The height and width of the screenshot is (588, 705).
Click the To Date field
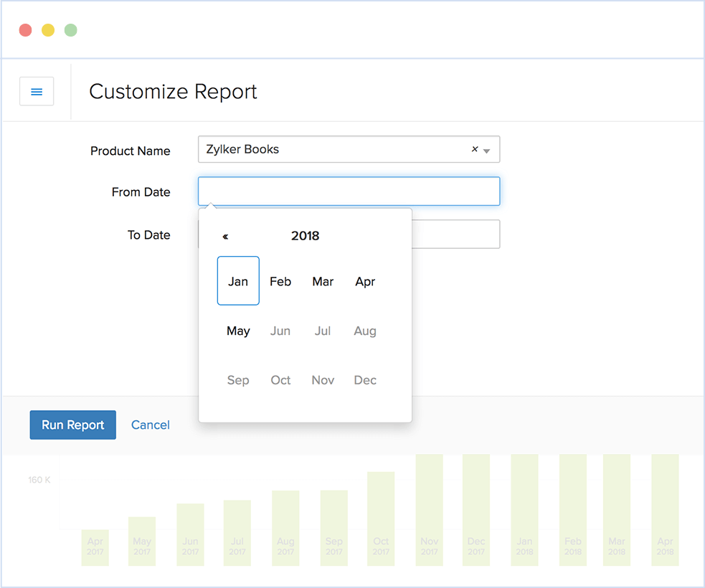[x=455, y=234]
